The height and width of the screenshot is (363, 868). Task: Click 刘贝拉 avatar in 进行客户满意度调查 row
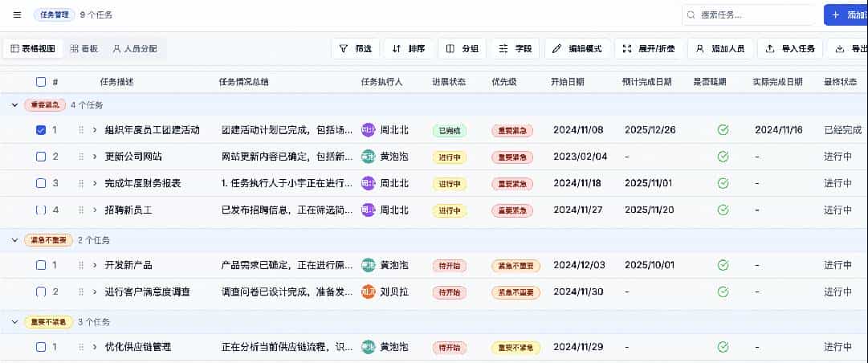click(x=368, y=292)
